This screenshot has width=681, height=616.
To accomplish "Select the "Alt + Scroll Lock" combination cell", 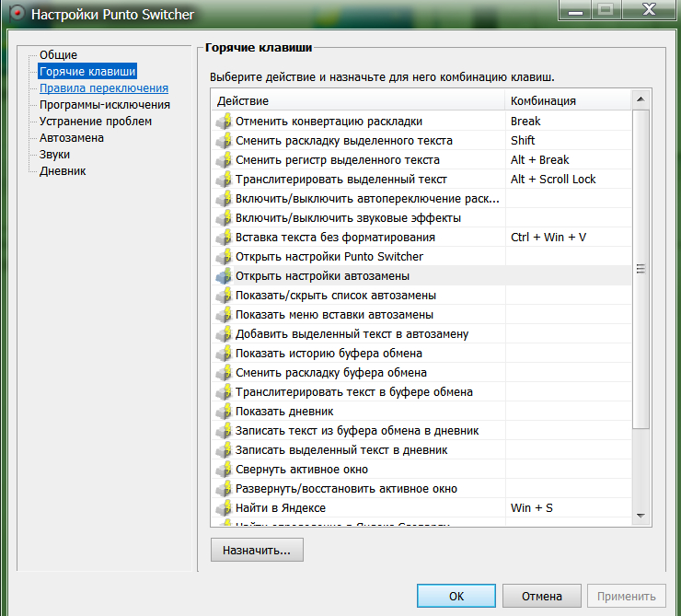I will pyautogui.click(x=568, y=180).
